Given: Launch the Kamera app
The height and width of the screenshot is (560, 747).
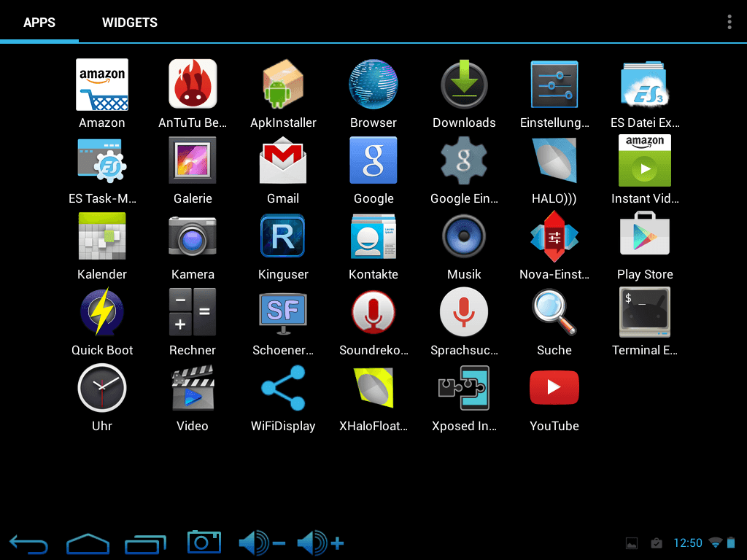Looking at the screenshot, I should pos(193,237).
